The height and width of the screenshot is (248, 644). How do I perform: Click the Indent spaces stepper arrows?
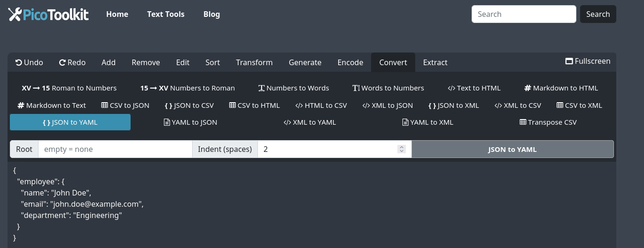401,149
